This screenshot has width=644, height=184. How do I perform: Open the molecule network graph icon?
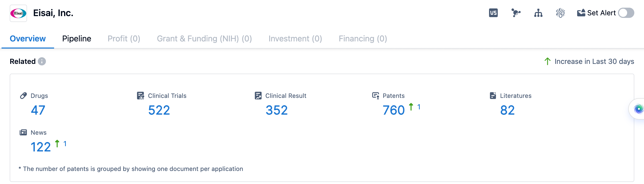pos(516,13)
